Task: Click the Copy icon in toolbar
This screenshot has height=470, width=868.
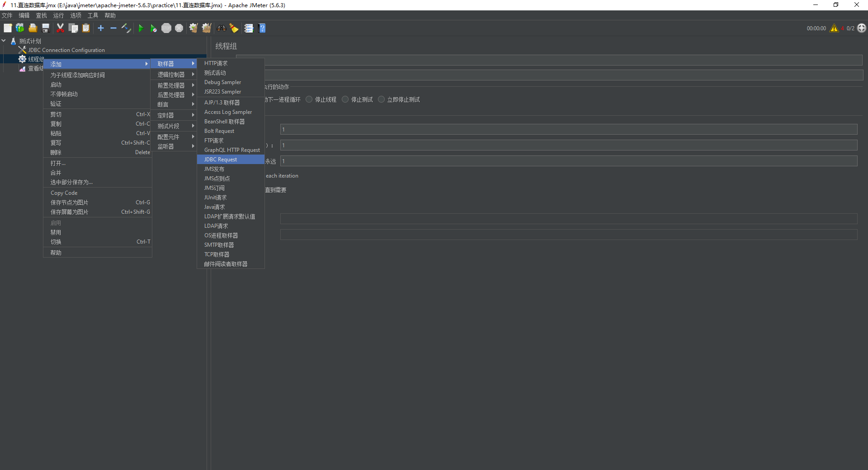Action: (73, 28)
